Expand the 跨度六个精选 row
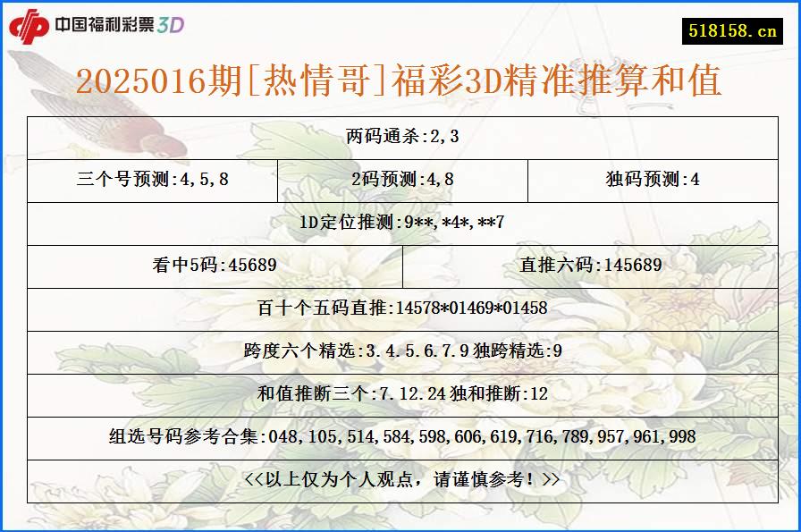 coord(400,350)
